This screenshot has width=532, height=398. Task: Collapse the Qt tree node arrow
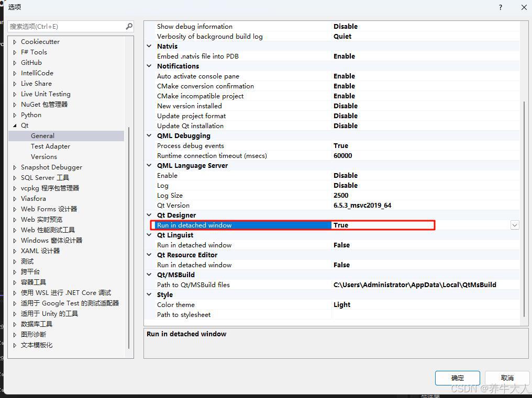click(15, 126)
